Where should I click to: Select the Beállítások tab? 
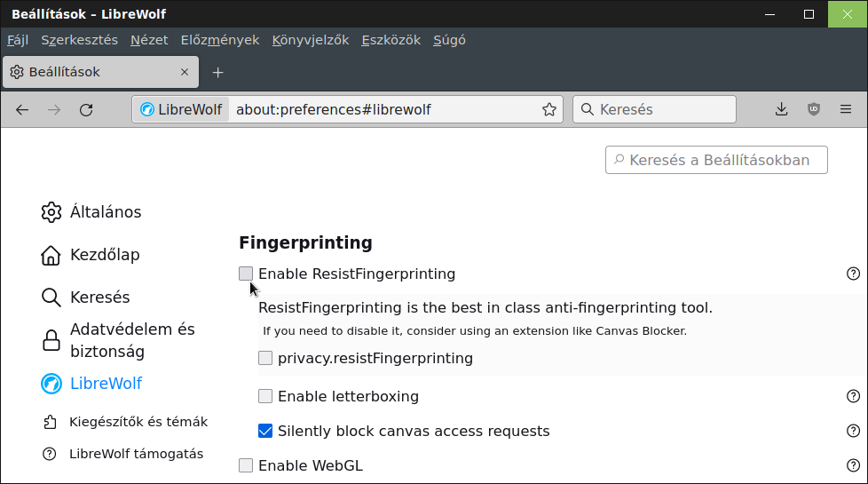click(101, 72)
